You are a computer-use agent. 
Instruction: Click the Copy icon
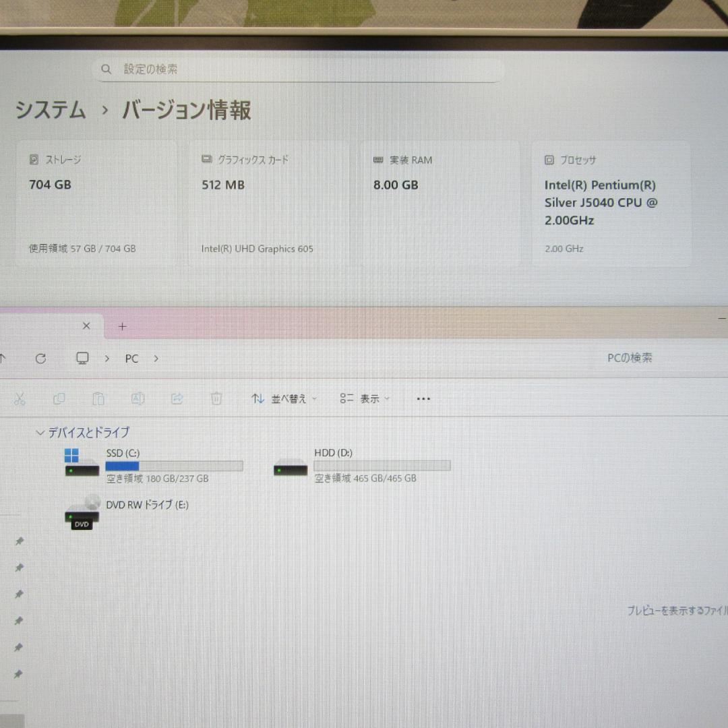[59, 398]
